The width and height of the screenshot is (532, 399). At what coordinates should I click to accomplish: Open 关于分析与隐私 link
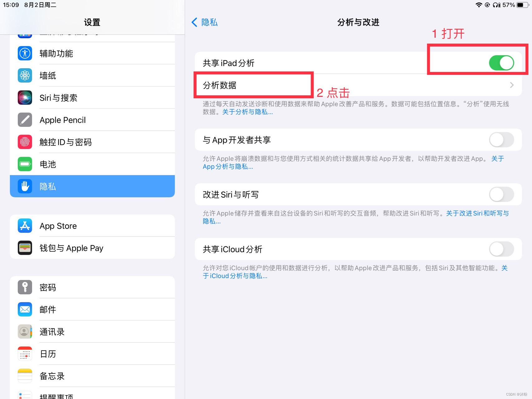[x=247, y=112]
